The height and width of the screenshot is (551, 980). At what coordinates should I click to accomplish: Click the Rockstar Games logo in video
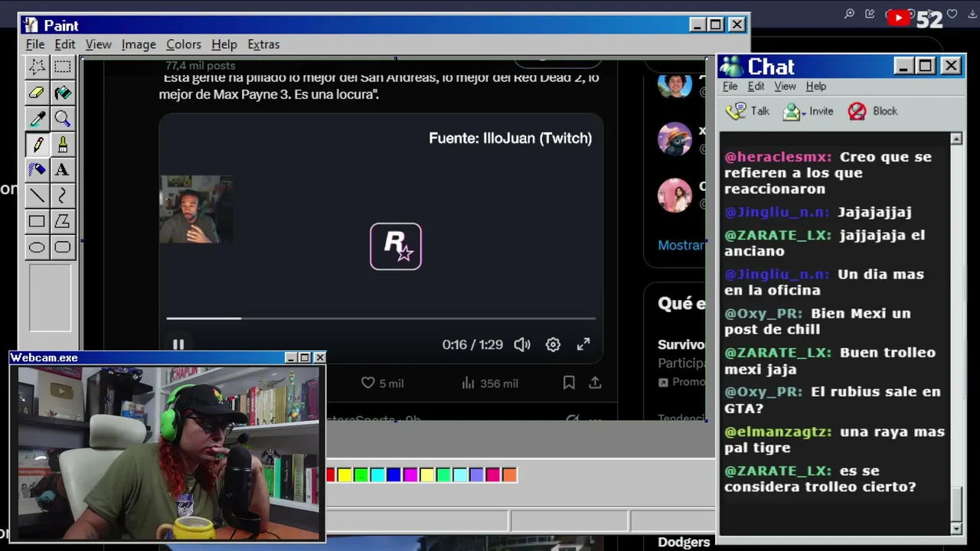tap(396, 246)
